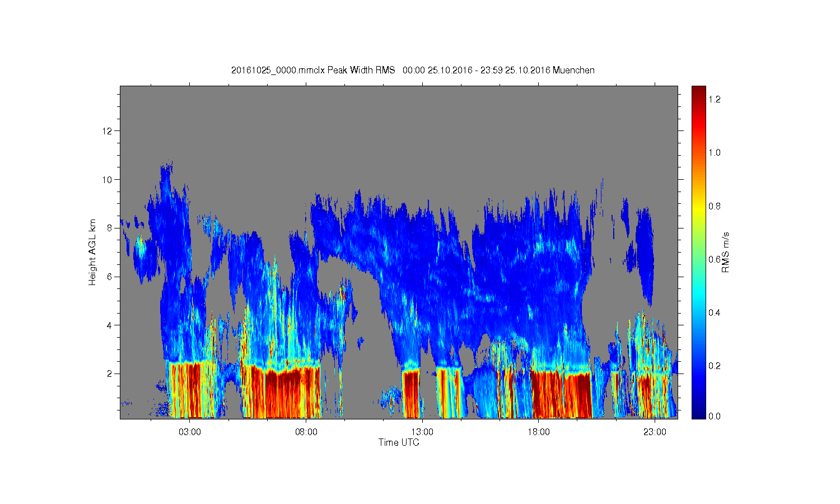Click the 18:00 time tick label

(x=538, y=432)
